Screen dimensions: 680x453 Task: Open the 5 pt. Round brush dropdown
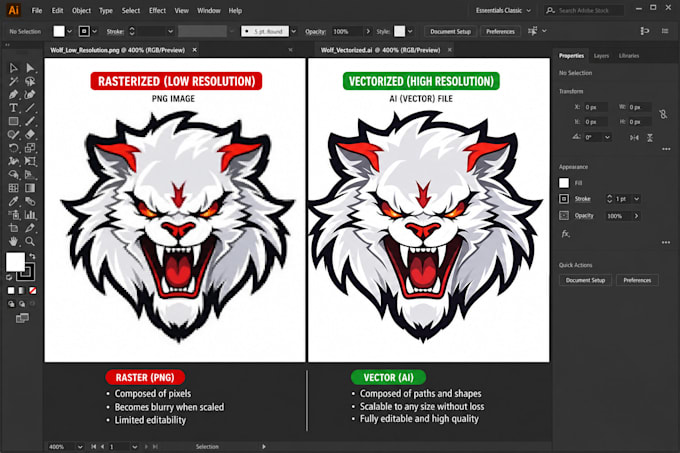[x=294, y=31]
